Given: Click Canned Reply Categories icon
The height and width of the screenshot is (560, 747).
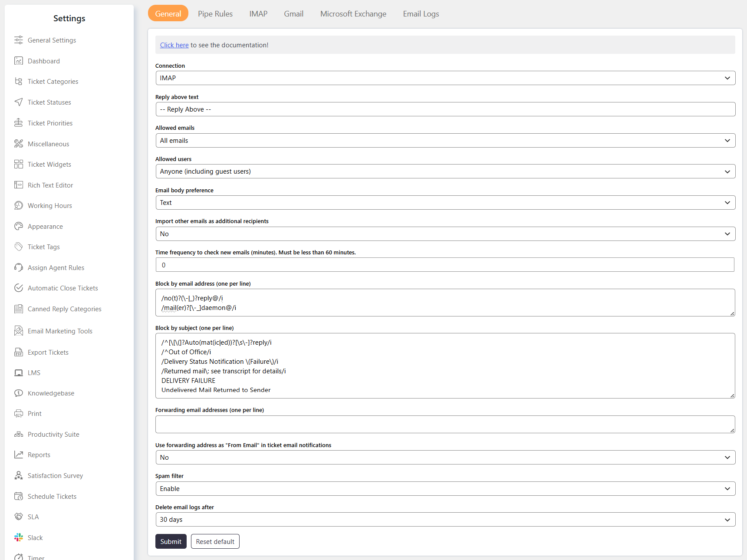Looking at the screenshot, I should [18, 309].
